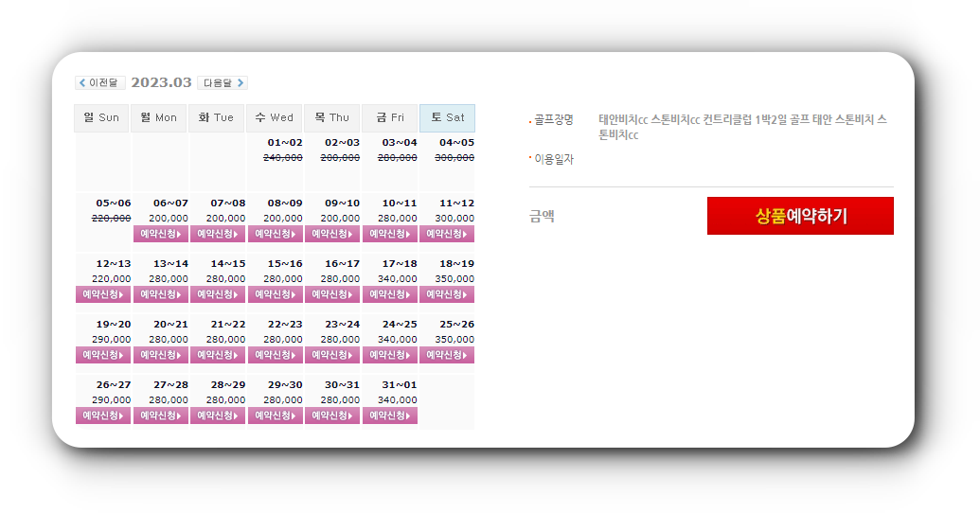Click the 340,000 price under 31~01

[398, 400]
